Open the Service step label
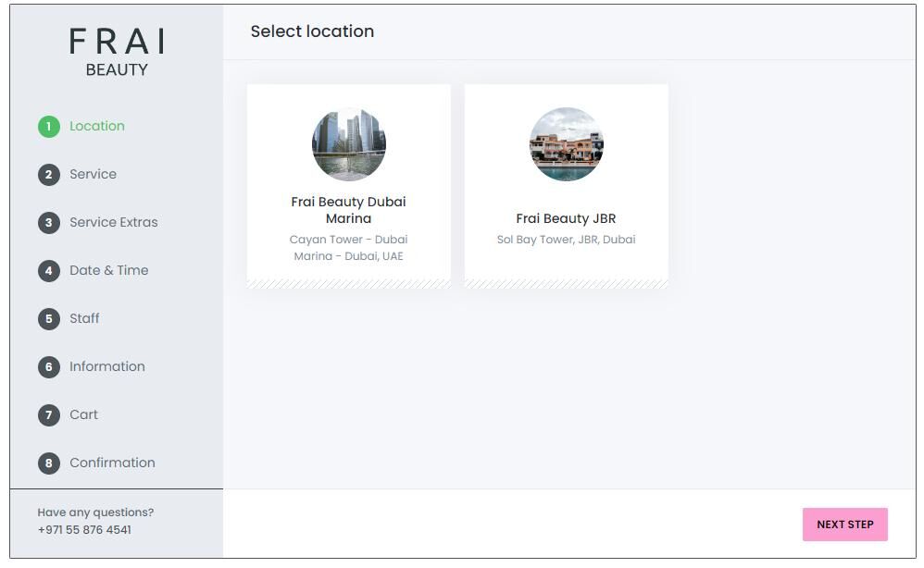 [93, 174]
